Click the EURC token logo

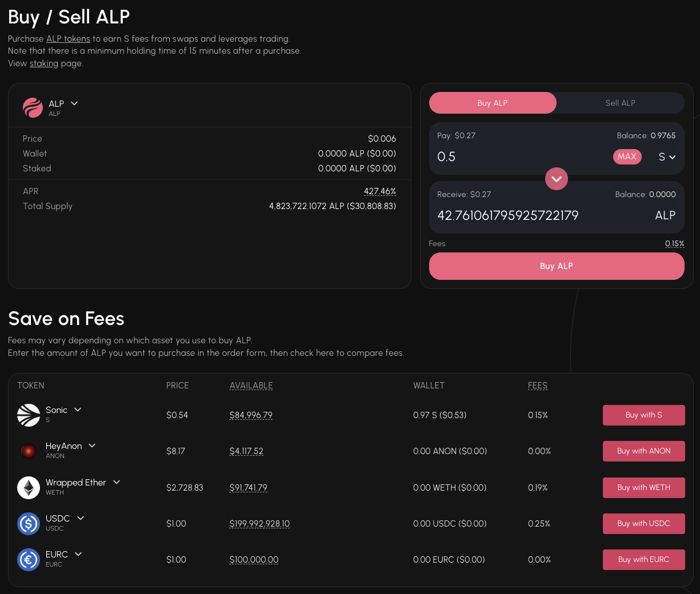point(29,560)
